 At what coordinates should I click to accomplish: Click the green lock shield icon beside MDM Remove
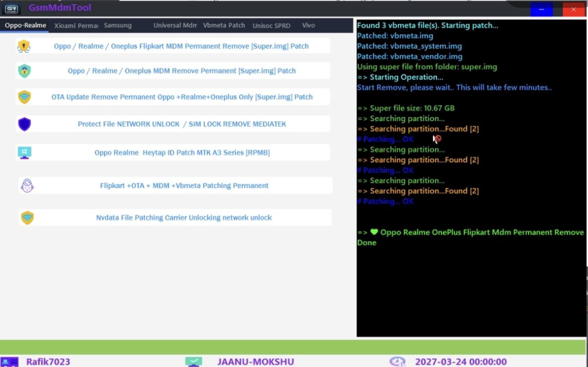click(x=24, y=71)
